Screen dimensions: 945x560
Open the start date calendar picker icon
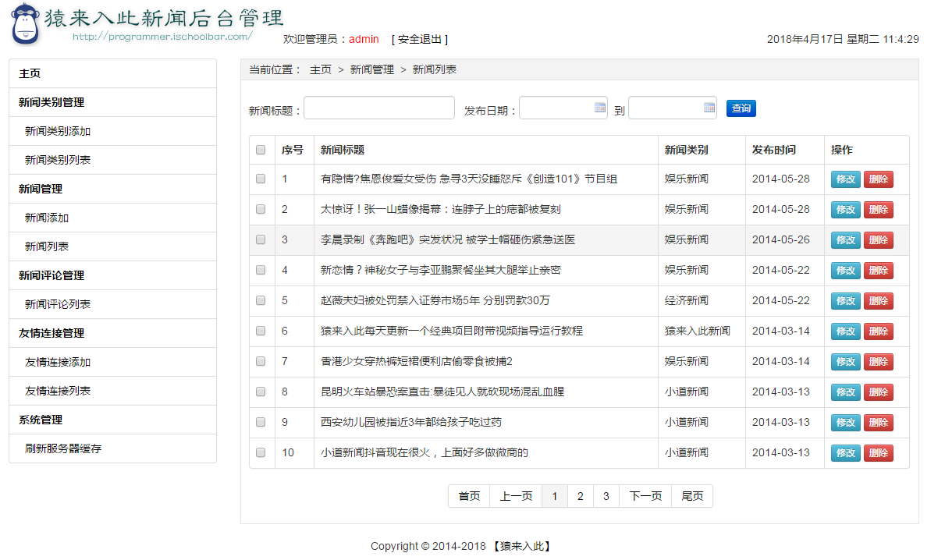coord(600,108)
